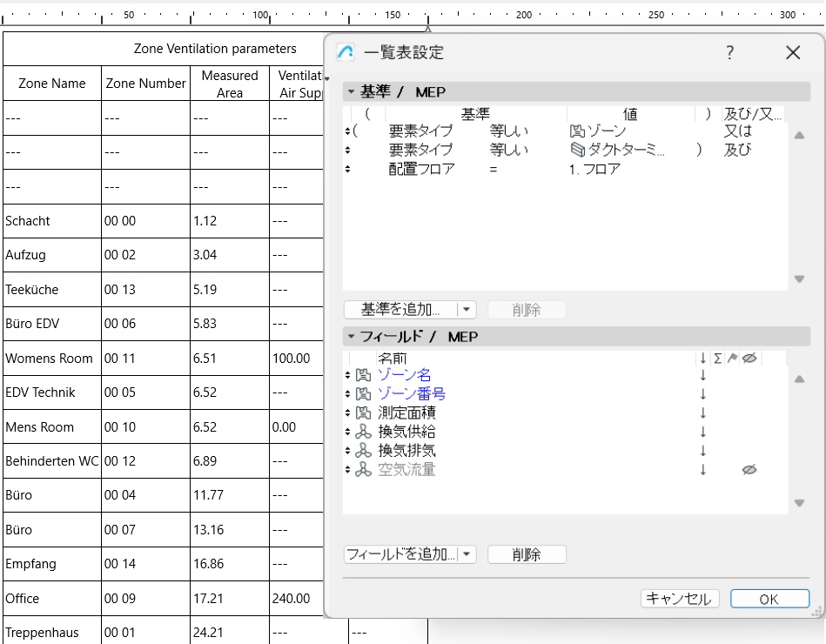Toggle sort arrow on ゾーン番号 row
826x644 pixels.
[x=702, y=394]
